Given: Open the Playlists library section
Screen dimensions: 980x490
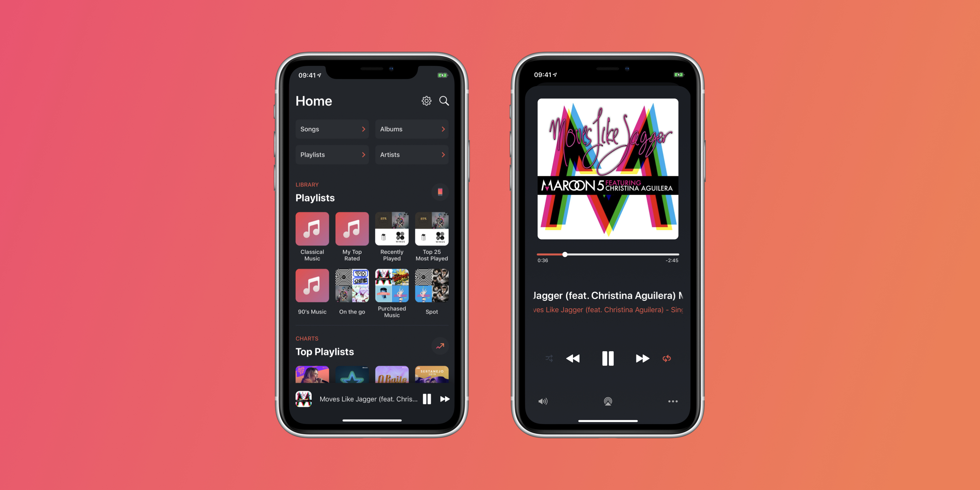Looking at the screenshot, I should [x=329, y=155].
